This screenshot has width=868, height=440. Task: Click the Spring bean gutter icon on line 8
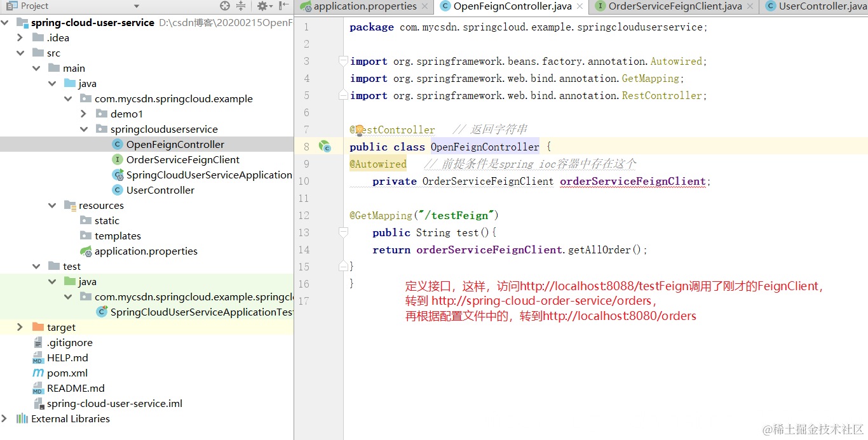(x=325, y=147)
